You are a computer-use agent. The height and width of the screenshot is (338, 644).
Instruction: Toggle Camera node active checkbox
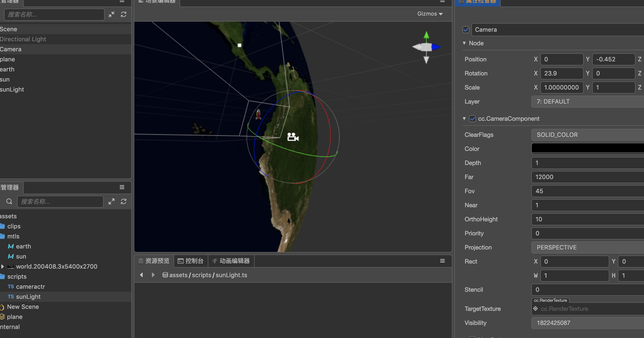(x=466, y=30)
